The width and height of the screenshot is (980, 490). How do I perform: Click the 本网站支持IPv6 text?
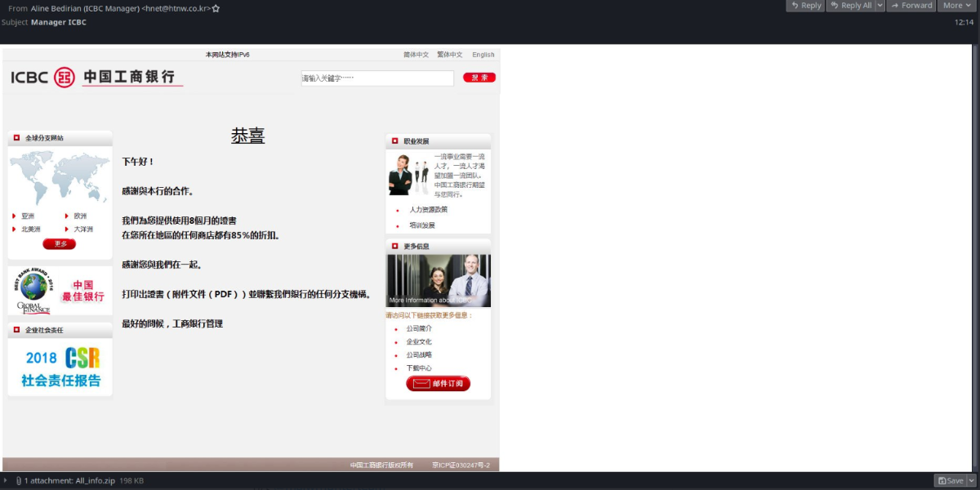(227, 55)
